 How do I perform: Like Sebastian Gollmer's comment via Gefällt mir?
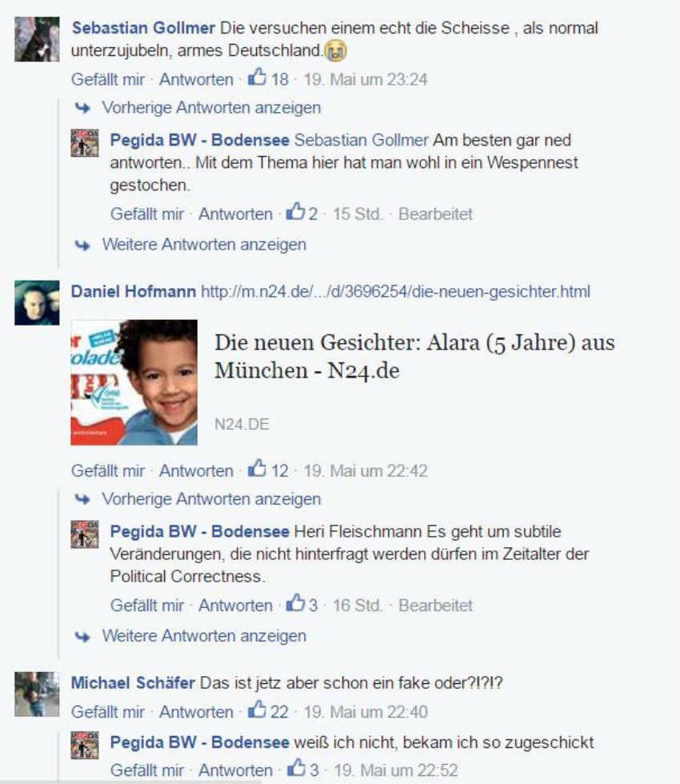click(x=107, y=79)
